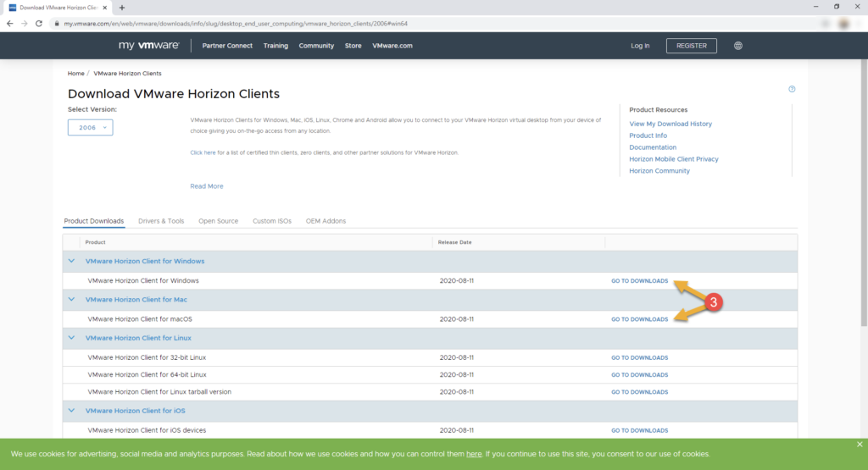Open the Select Version 2006 dropdown
The height and width of the screenshot is (470, 868).
tap(90, 127)
